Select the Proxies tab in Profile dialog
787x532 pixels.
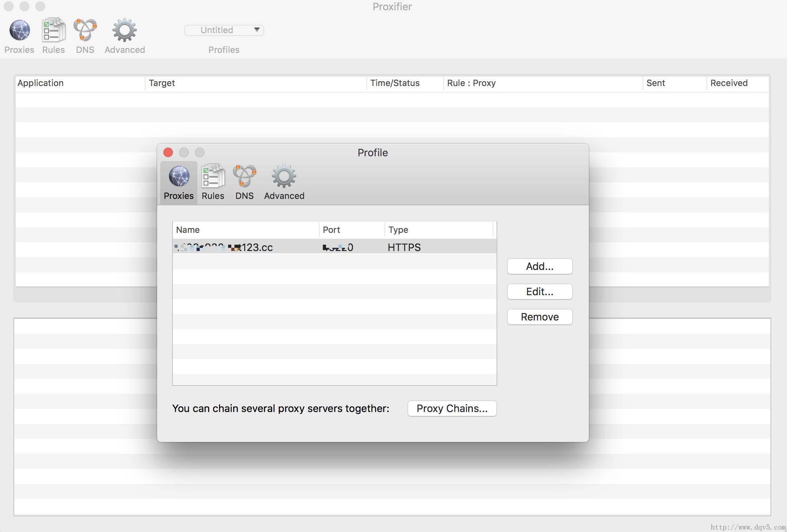(x=179, y=183)
